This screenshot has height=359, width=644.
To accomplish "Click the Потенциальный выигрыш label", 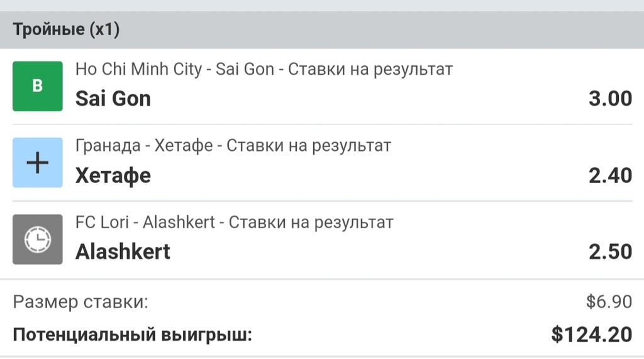I will (x=132, y=334).
